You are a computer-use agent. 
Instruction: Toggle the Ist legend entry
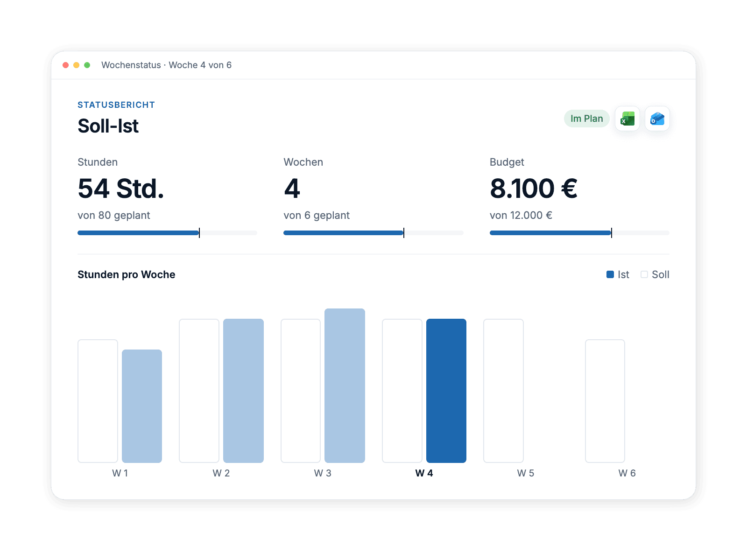[x=618, y=274]
